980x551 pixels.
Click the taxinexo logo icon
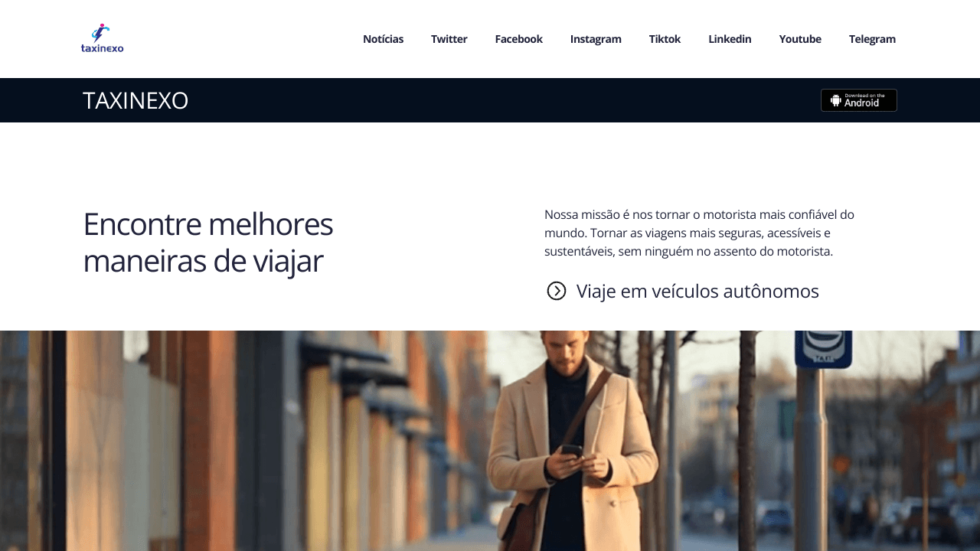[x=101, y=33]
